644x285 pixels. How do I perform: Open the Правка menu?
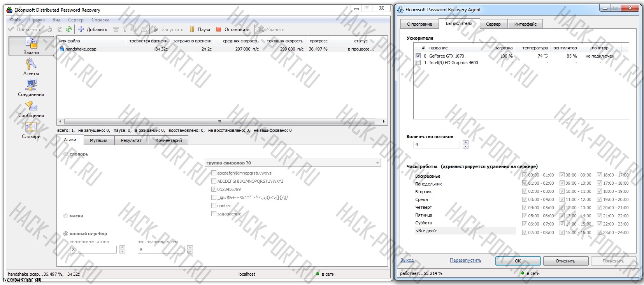click(x=37, y=20)
